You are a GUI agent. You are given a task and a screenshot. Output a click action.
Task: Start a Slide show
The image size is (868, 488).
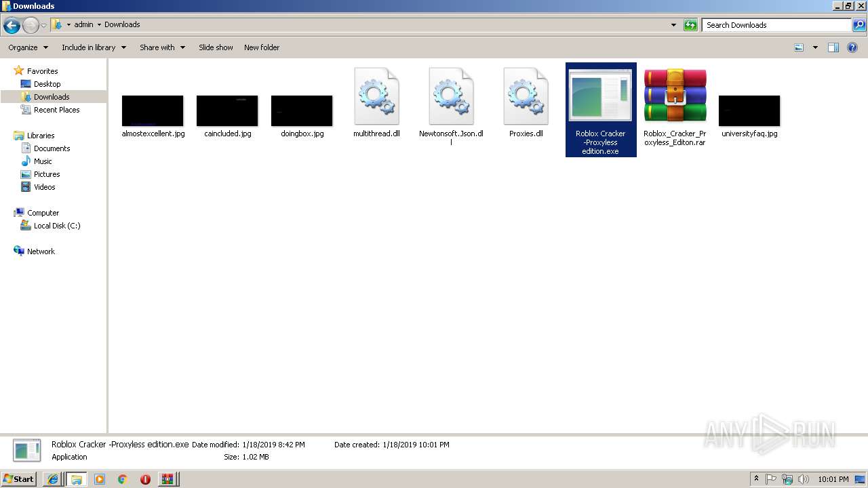(x=216, y=47)
